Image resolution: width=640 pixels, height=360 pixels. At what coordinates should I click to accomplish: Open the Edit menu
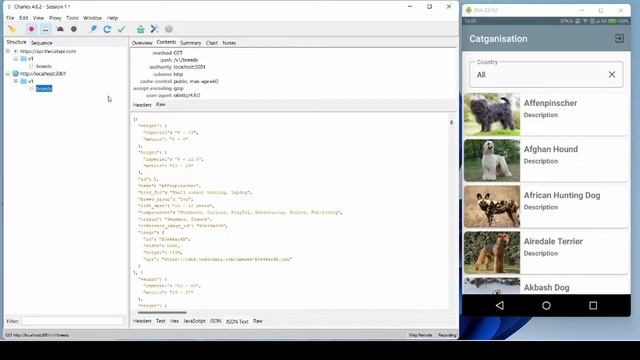pyautogui.click(x=24, y=18)
